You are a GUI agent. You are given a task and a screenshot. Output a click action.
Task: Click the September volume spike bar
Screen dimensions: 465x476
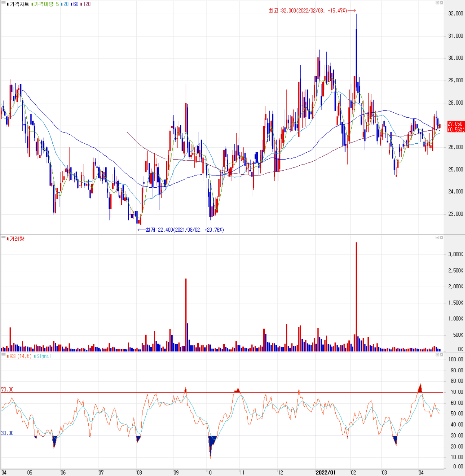(186, 315)
